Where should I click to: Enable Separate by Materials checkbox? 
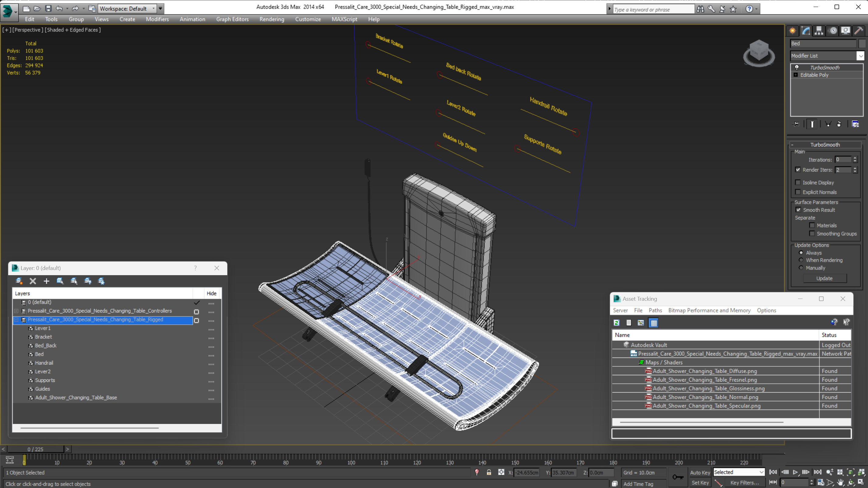[x=812, y=225]
